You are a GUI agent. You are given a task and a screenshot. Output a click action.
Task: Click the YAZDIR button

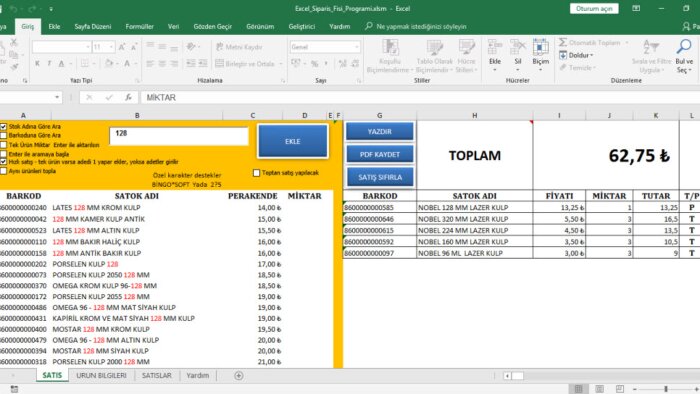(x=380, y=132)
